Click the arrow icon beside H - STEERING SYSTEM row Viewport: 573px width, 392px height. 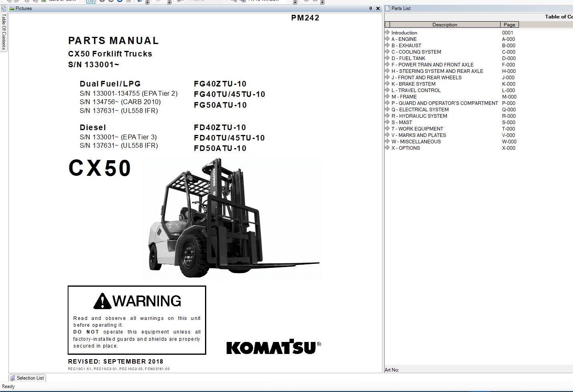[387, 71]
